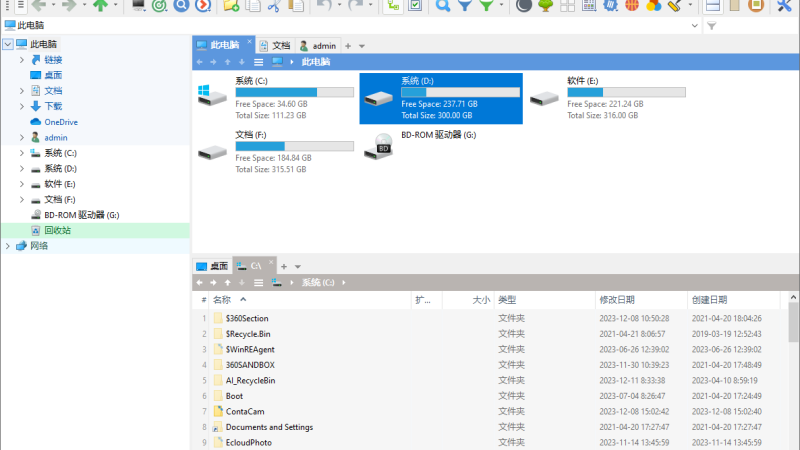Switch to the admin tab
The image size is (800, 450).
[318, 45]
